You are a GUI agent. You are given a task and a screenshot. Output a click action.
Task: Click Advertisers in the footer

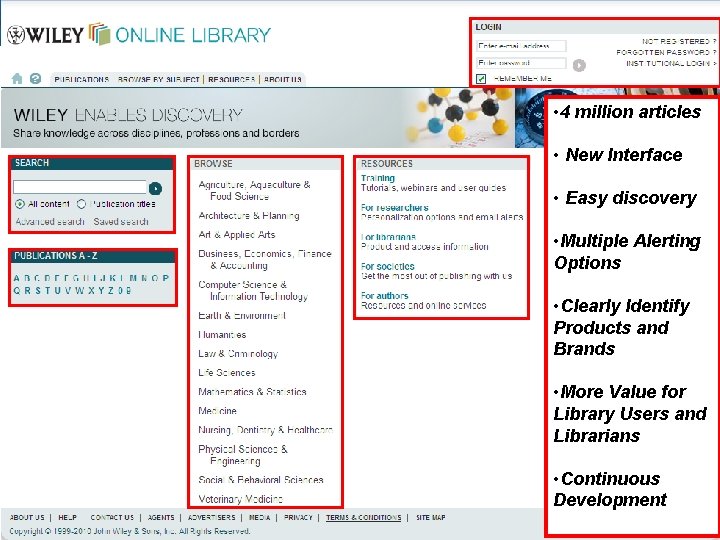pos(212,518)
